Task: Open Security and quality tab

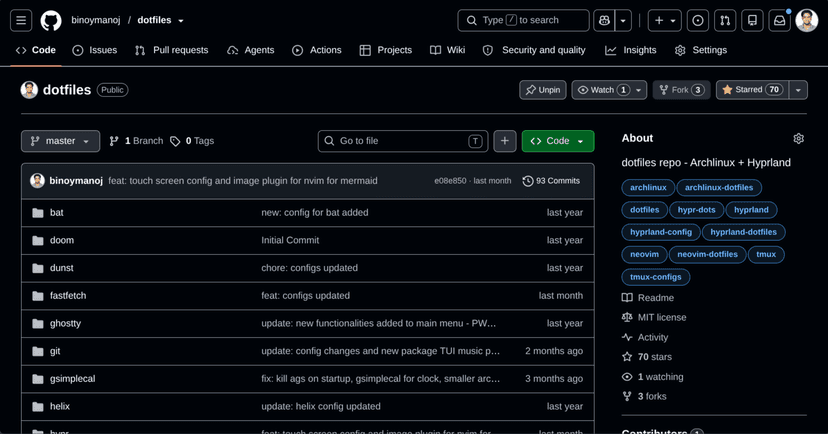Action: click(534, 50)
